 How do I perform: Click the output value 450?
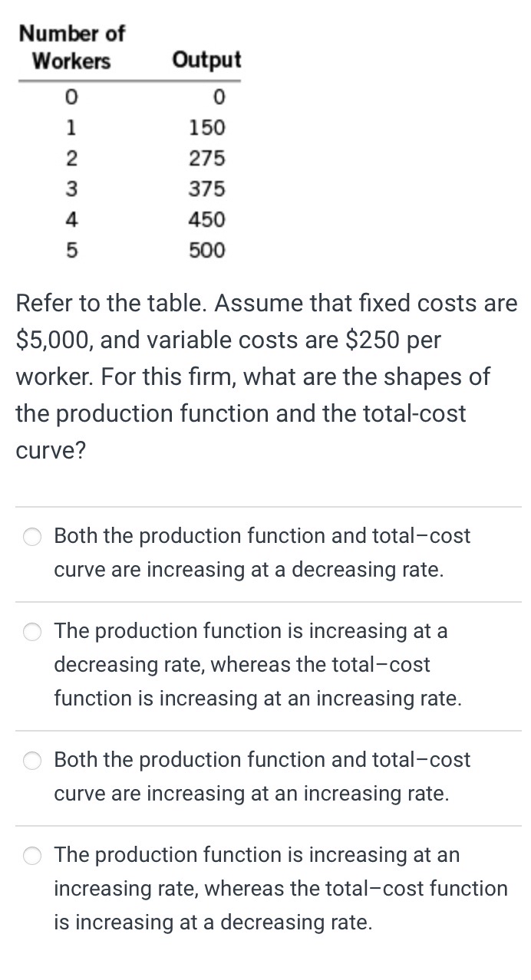tap(208, 220)
